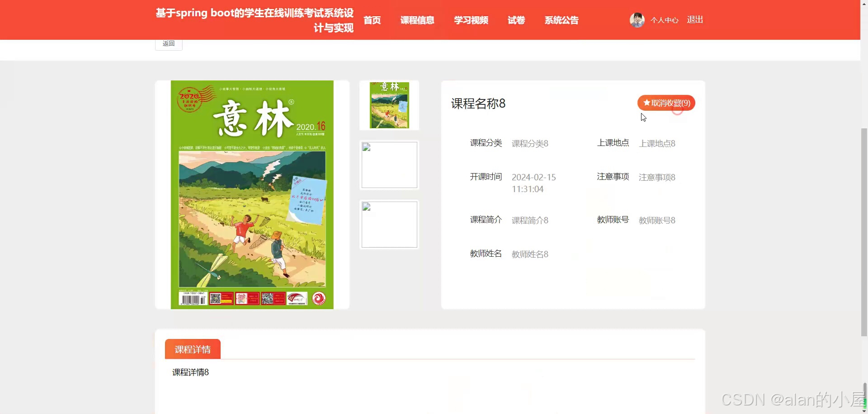Switch to the 课程详情 tab

193,349
